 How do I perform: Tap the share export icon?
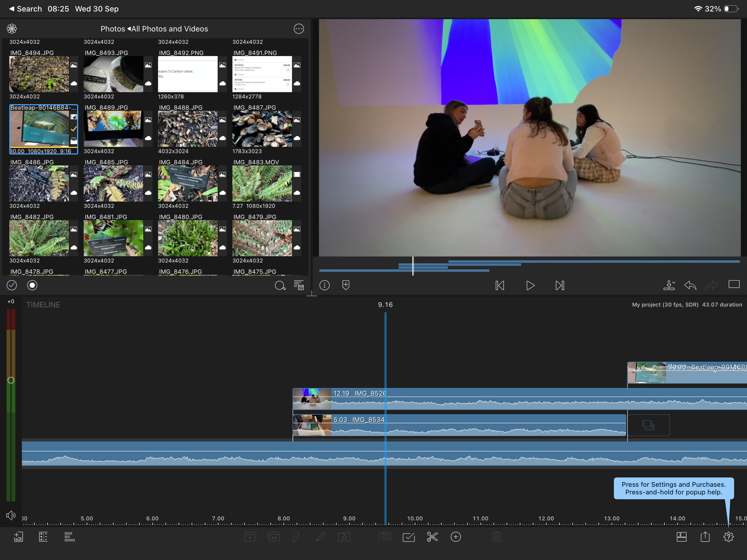(x=705, y=536)
